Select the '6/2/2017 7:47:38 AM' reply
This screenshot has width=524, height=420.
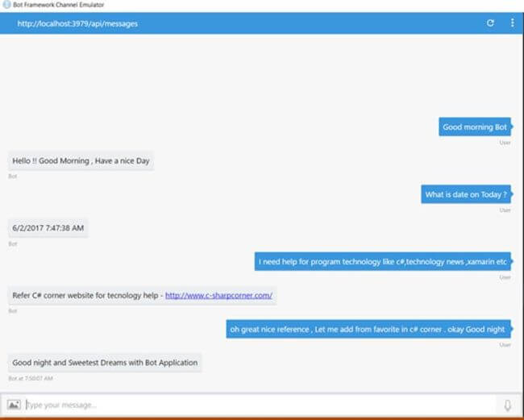(x=48, y=228)
